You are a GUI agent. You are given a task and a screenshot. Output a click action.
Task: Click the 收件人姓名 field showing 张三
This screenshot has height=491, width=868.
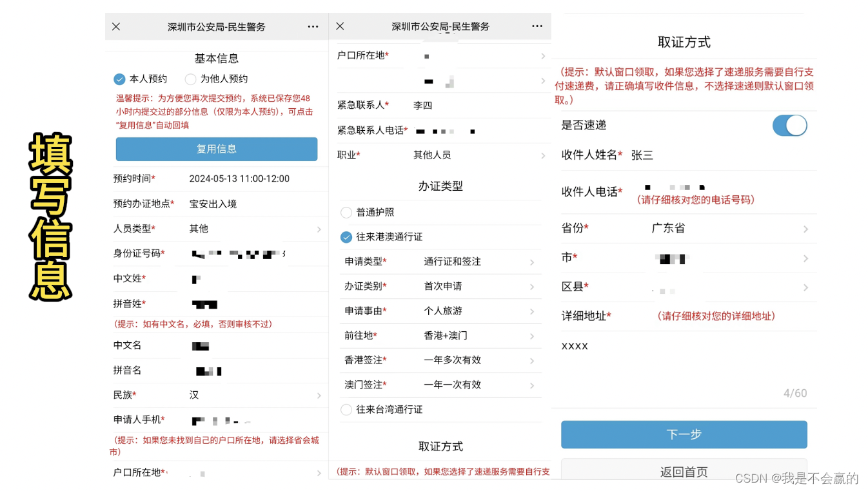click(x=642, y=155)
